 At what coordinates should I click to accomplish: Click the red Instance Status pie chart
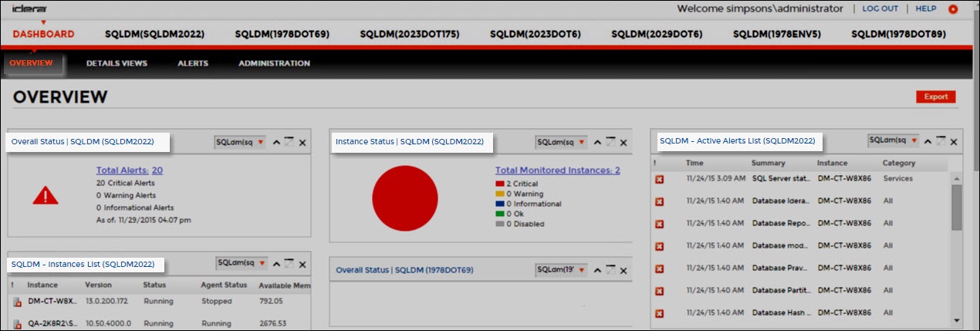point(404,197)
